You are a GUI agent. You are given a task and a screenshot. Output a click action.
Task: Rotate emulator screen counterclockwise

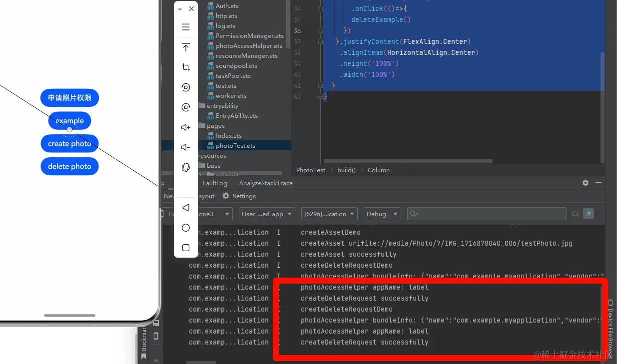click(x=186, y=87)
